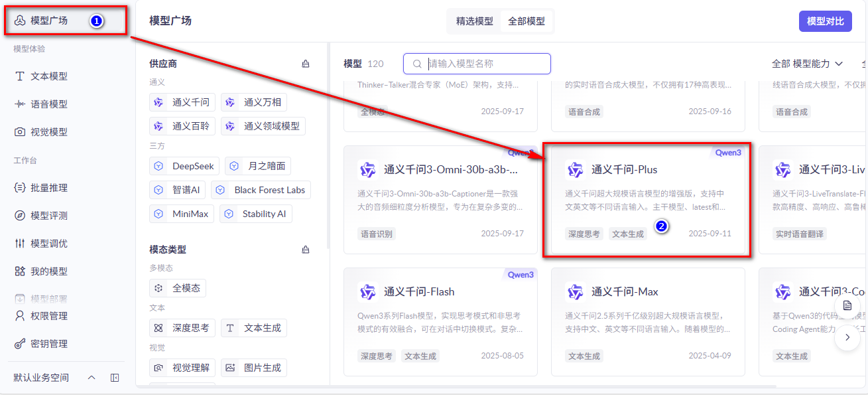
Task: Click the 模型评测 compass icon
Action: click(20, 216)
